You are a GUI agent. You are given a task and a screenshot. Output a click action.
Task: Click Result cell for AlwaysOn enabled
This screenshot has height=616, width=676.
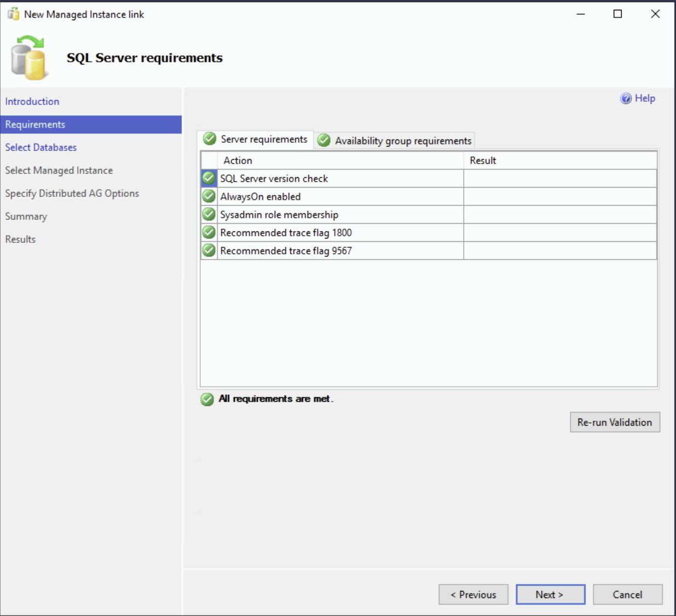(x=561, y=196)
